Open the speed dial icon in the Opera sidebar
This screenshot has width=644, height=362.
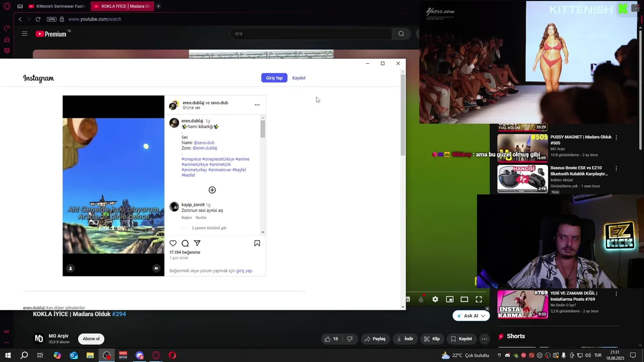[7, 29]
